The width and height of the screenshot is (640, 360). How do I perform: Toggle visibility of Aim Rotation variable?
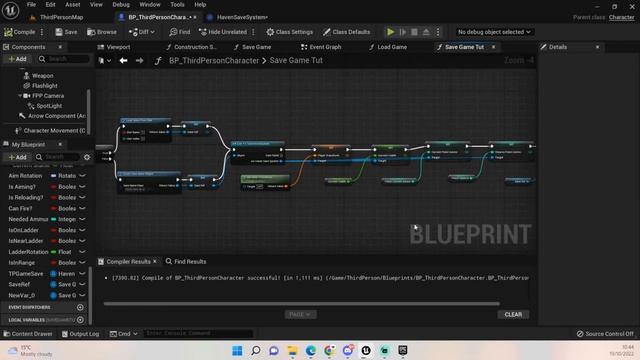coord(82,176)
